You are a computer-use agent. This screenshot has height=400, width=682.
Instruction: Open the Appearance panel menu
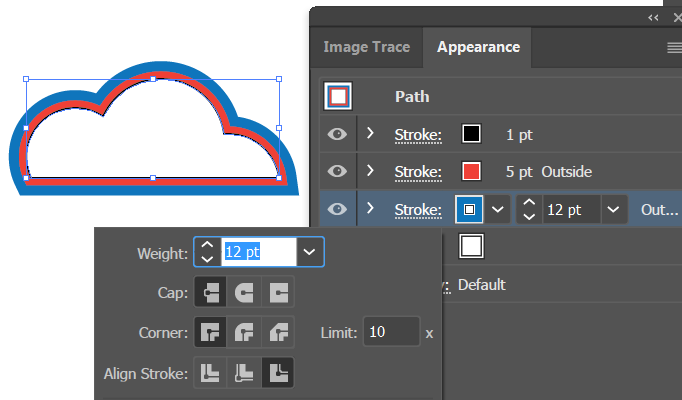[x=674, y=47]
